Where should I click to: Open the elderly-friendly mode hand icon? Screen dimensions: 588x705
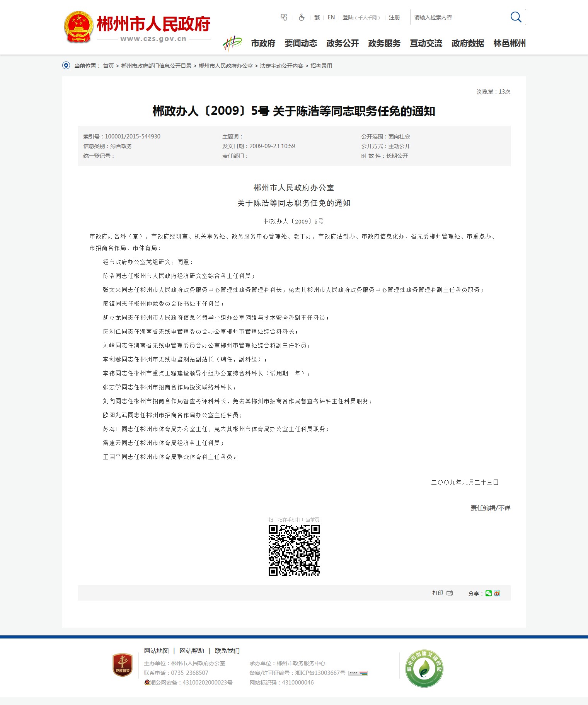[x=284, y=17]
